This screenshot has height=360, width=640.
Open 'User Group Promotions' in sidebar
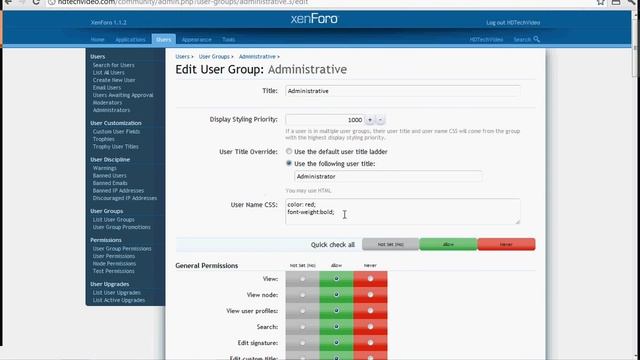point(122,227)
